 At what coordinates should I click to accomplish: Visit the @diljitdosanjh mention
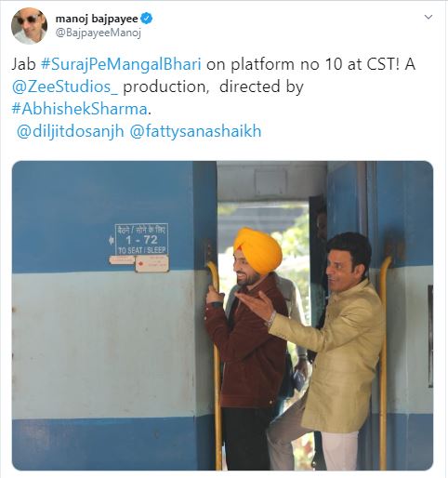(71, 131)
